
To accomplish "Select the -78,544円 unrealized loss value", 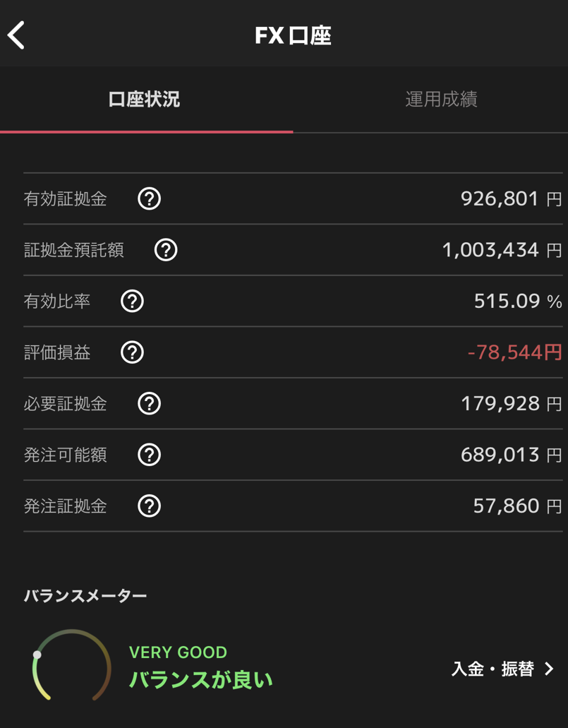I will pos(514,352).
